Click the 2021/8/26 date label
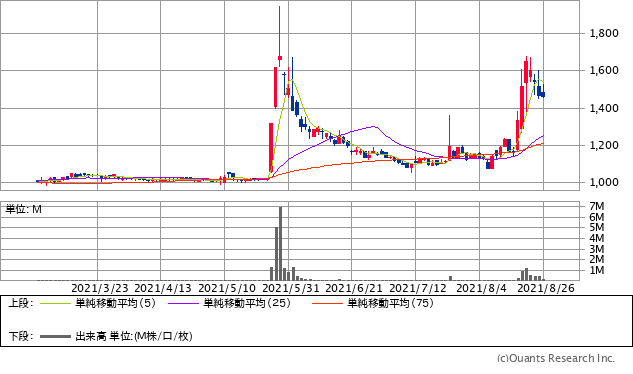Viewport: 633px width, 374px height. point(546,288)
